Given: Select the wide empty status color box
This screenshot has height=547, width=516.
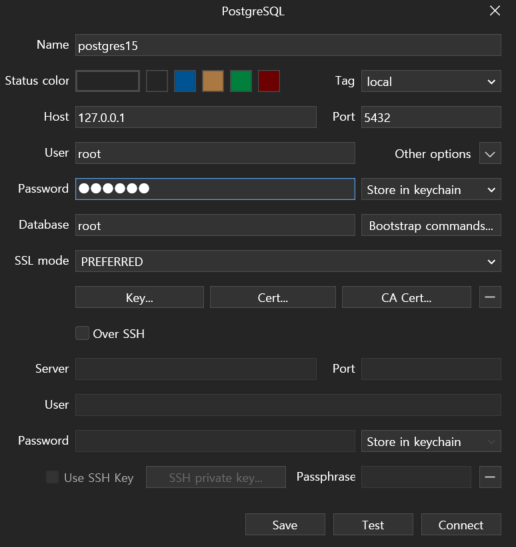Looking at the screenshot, I should (x=107, y=81).
